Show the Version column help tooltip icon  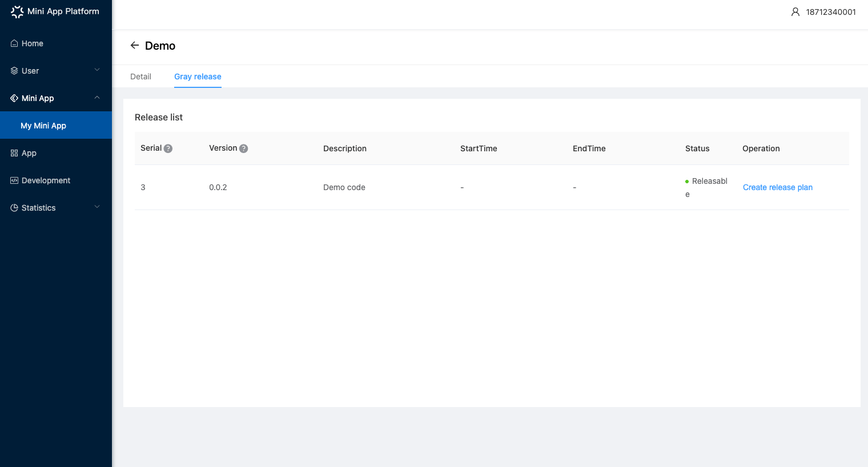[x=243, y=148]
